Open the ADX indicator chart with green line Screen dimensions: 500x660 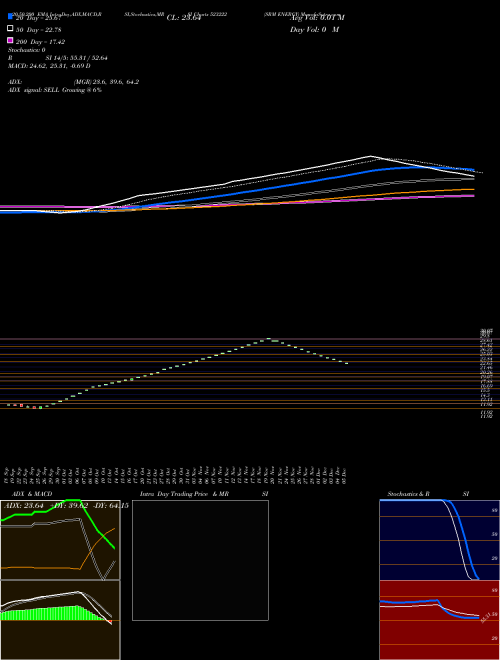point(60,540)
